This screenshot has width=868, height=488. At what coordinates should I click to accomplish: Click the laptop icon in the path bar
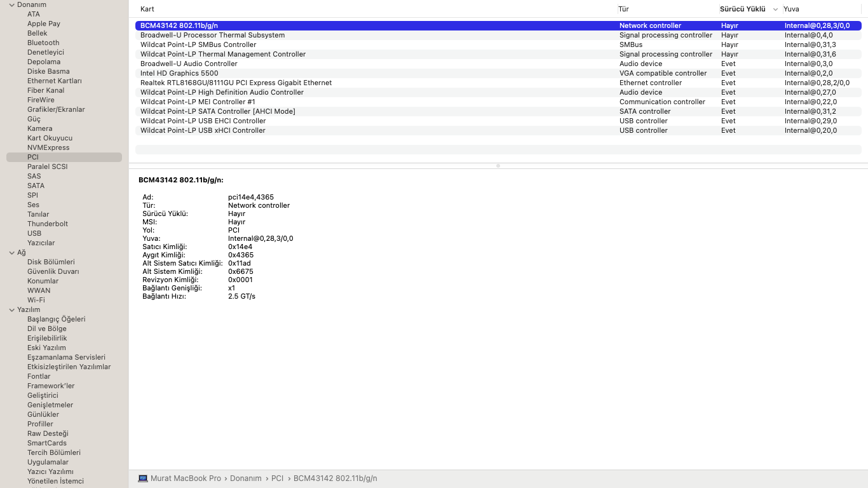pos(143,478)
